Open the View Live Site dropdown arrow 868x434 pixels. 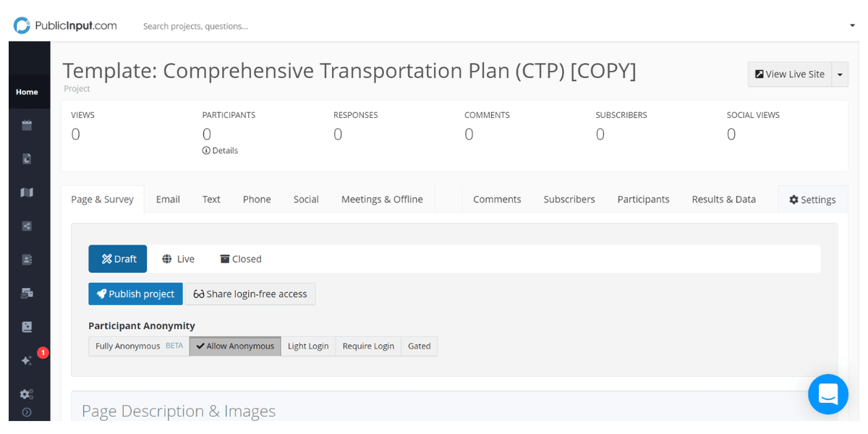coord(840,74)
